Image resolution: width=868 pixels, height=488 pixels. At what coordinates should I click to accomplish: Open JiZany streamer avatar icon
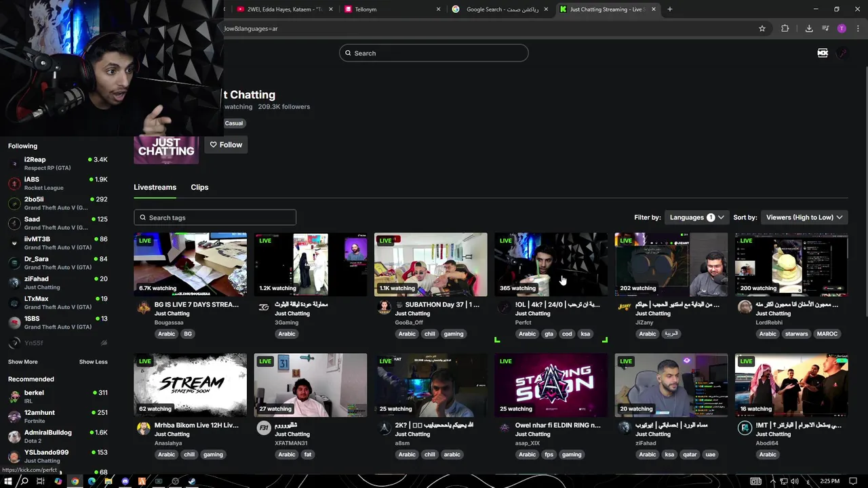pos(625,308)
